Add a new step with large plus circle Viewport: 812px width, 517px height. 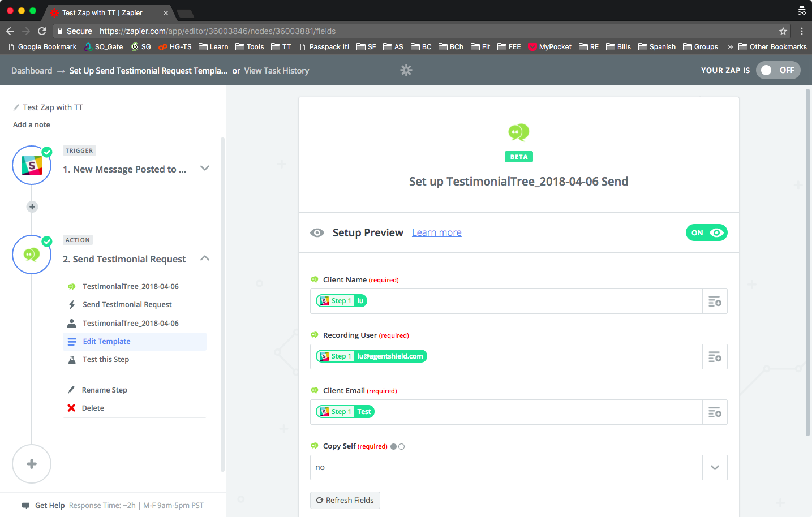tap(32, 464)
